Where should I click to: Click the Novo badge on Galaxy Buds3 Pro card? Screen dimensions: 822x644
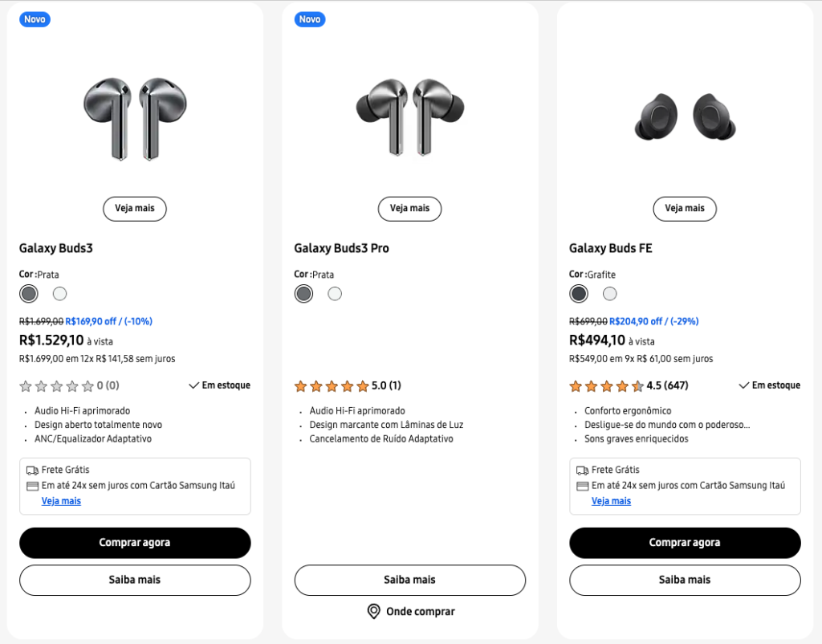[310, 18]
